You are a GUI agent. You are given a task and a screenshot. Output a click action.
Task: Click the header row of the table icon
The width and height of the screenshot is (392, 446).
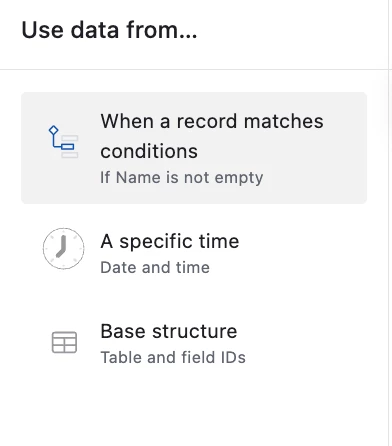(64, 335)
